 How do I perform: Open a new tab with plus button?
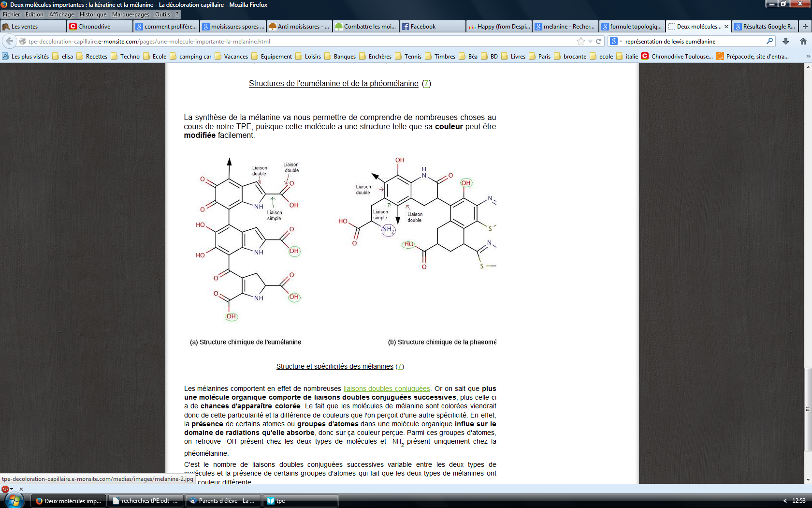(x=805, y=27)
